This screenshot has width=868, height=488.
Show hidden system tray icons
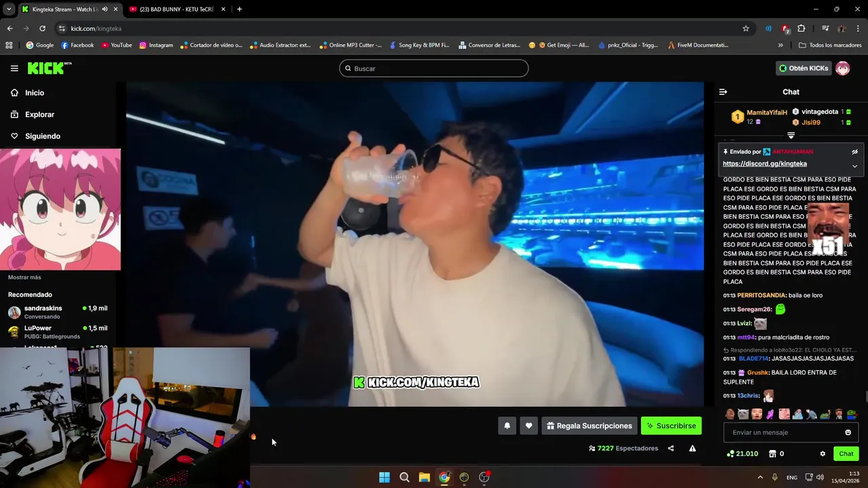point(760,477)
